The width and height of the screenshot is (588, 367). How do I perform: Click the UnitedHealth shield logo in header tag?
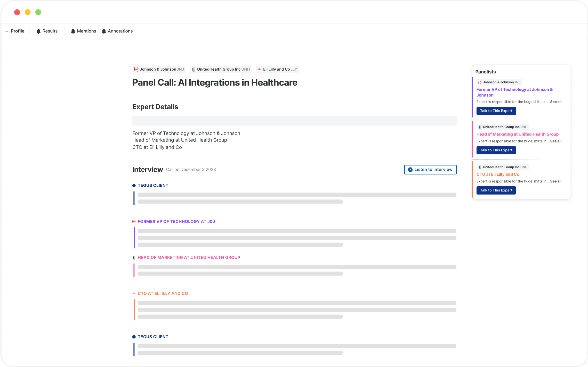193,69
